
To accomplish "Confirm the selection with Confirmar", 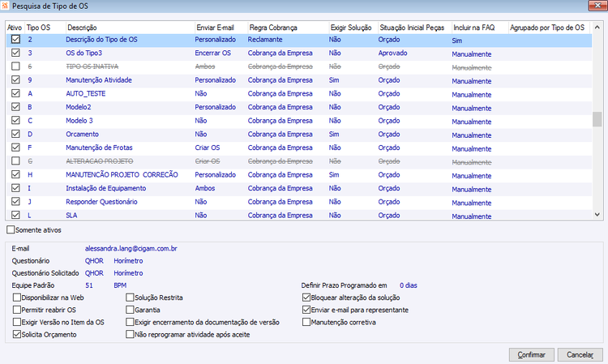I will coord(532,355).
